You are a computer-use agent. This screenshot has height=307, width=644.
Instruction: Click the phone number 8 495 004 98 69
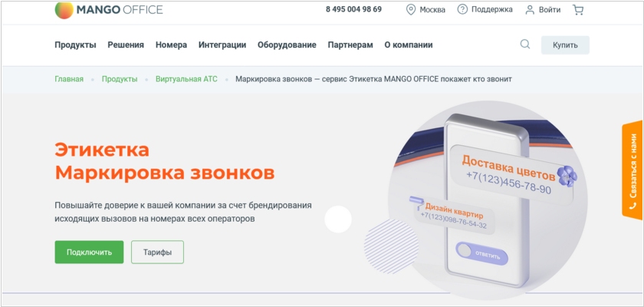click(x=353, y=9)
